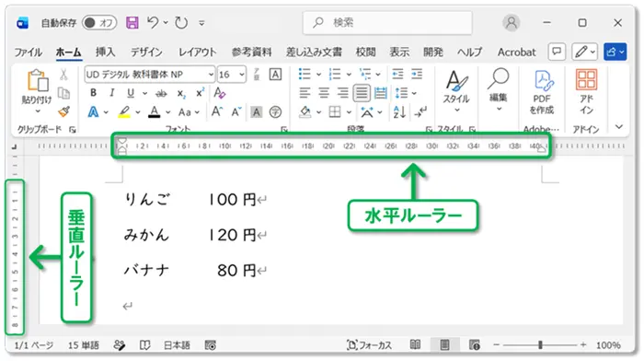This screenshot has height=361, width=644.
Task: Apply yellow text highlight color
Action: click(124, 111)
